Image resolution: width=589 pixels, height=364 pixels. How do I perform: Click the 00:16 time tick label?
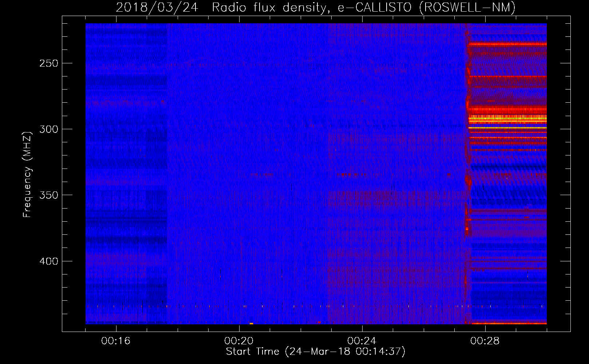116,341
